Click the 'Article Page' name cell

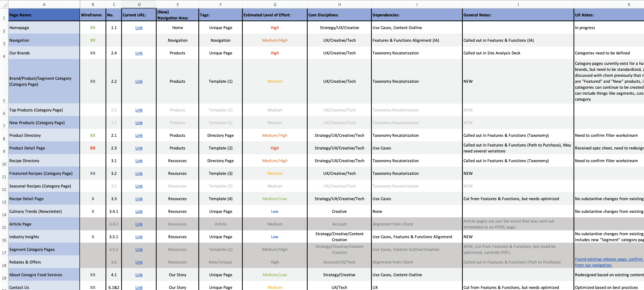click(x=44, y=224)
